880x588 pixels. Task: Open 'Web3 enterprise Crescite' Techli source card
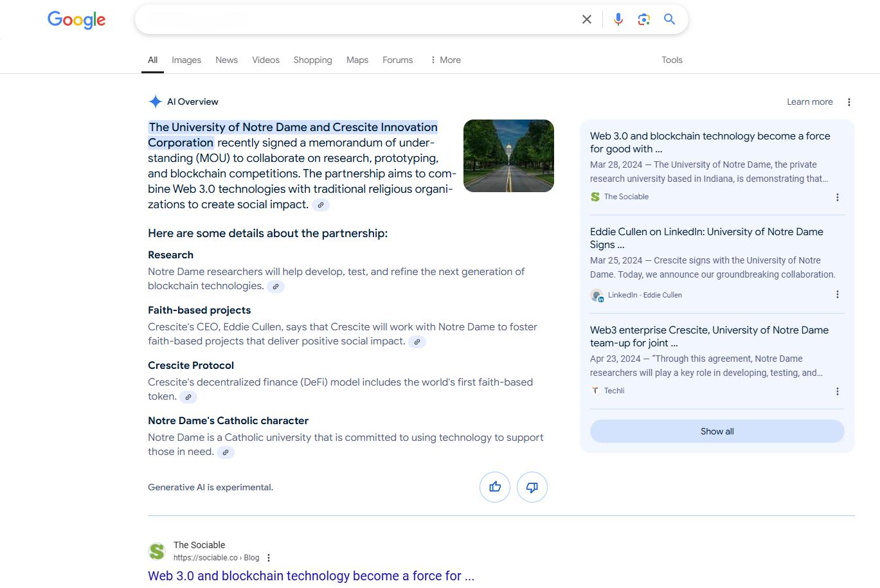pyautogui.click(x=709, y=337)
